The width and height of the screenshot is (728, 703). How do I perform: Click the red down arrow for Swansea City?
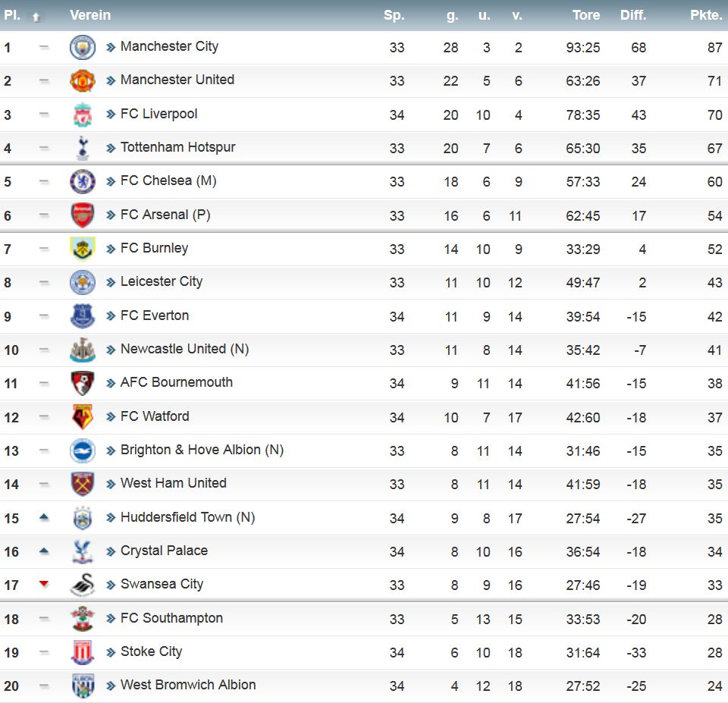44,584
